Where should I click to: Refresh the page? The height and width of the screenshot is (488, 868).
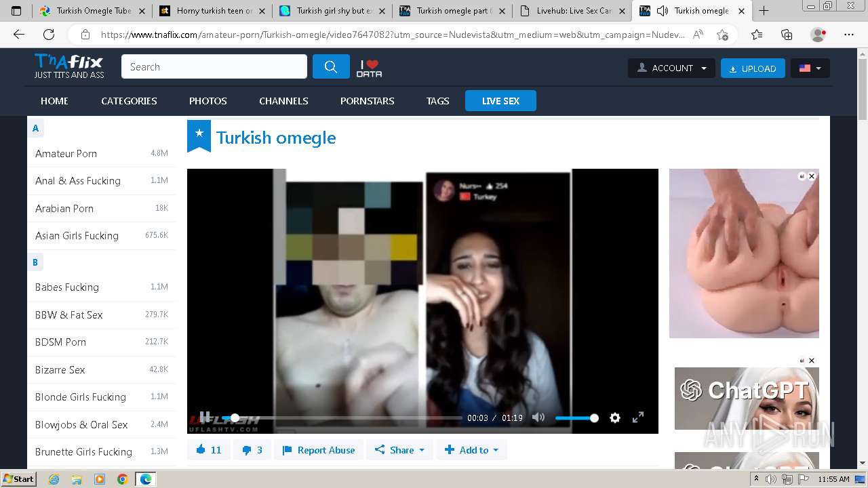coord(49,35)
